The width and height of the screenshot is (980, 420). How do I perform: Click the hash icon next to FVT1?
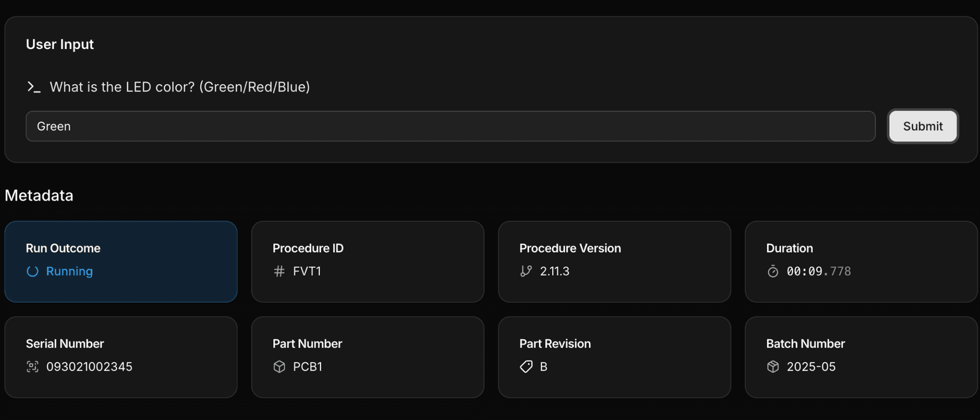[x=279, y=271]
